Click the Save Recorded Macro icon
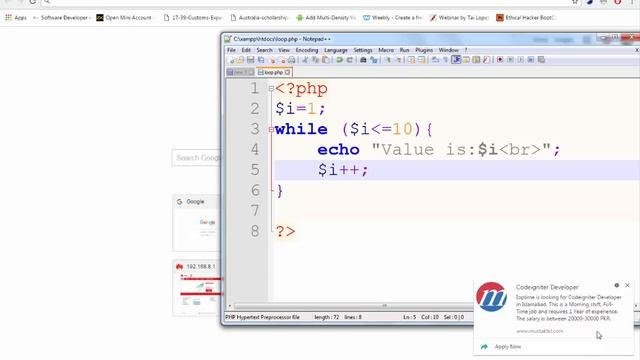This screenshot has width=640, height=360. [x=541, y=60]
